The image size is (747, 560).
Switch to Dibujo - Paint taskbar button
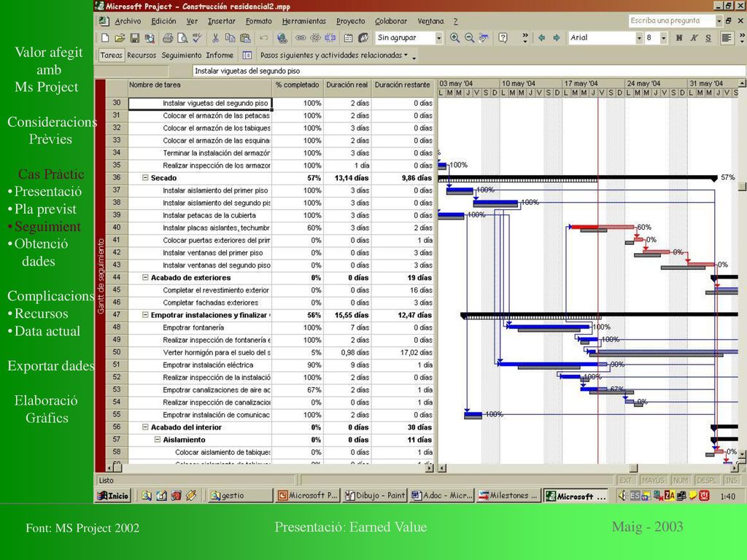374,496
